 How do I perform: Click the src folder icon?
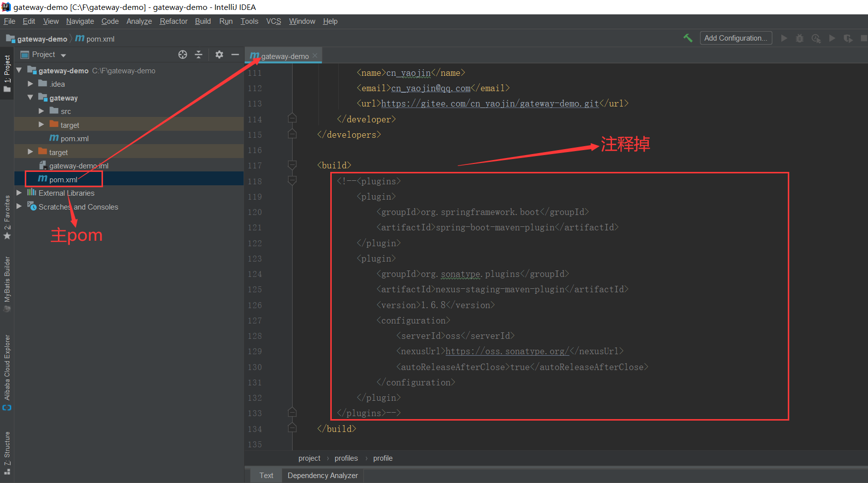pyautogui.click(x=54, y=111)
